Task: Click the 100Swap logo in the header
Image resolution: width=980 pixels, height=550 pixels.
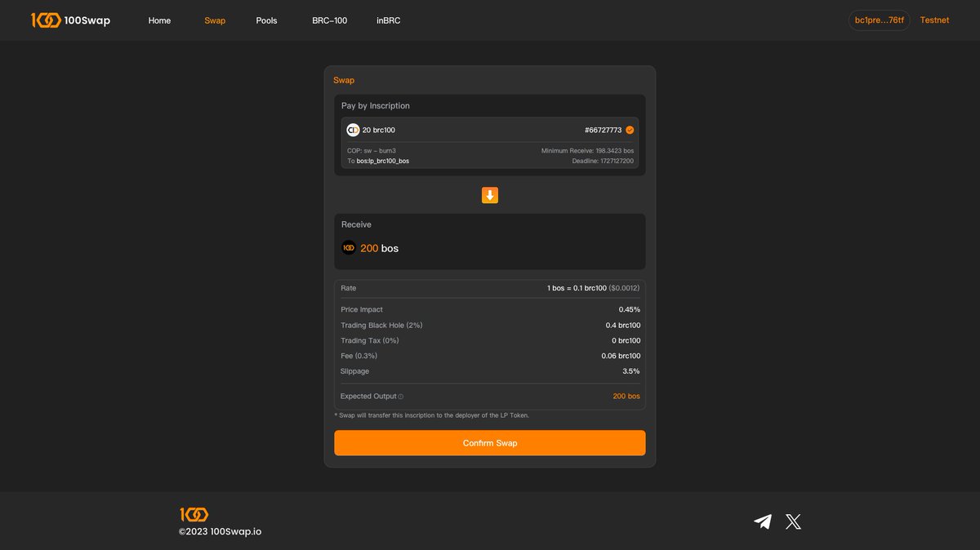Action: [x=70, y=20]
